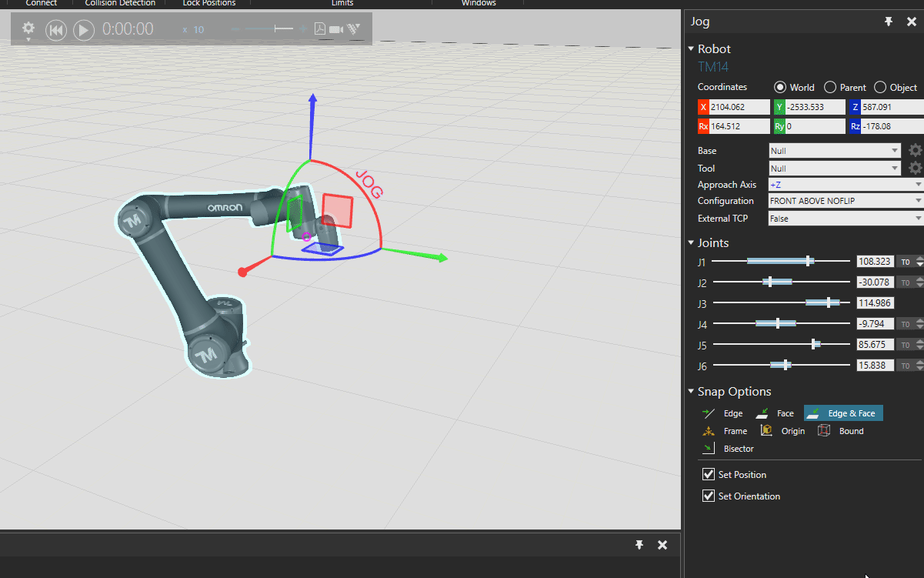Click the J2 value field -30.078

coord(876,282)
